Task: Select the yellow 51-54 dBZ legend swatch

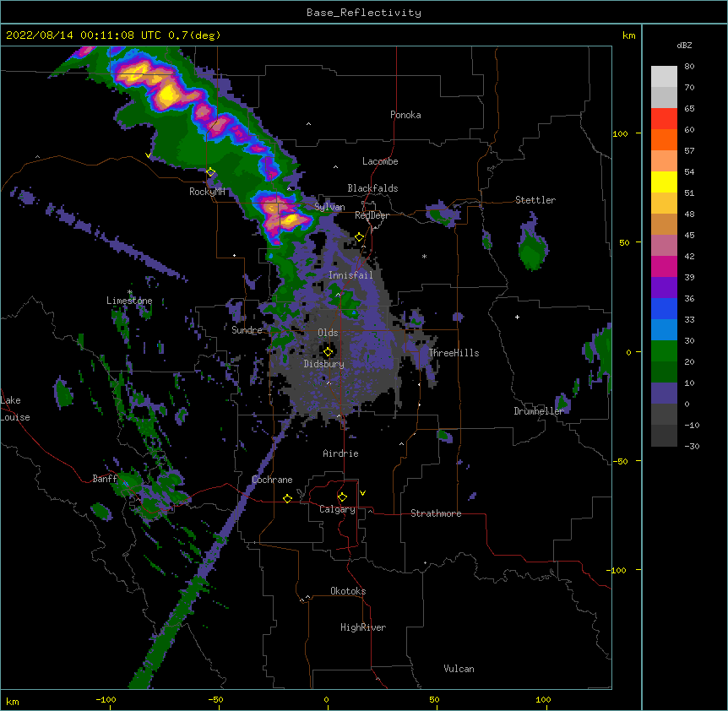Action: click(x=664, y=182)
